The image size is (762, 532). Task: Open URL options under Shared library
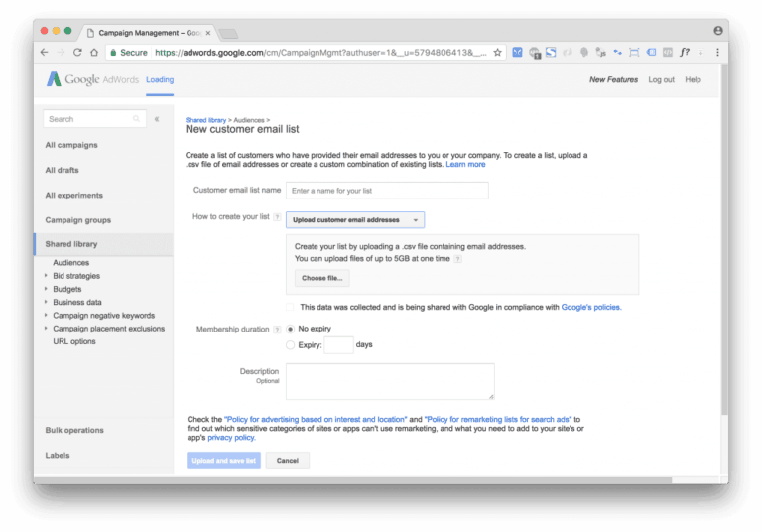pos(74,341)
